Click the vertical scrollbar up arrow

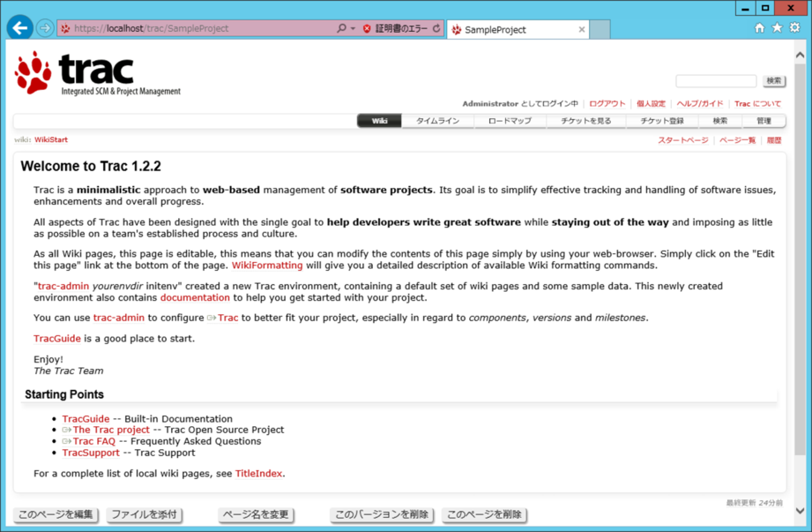click(x=800, y=56)
